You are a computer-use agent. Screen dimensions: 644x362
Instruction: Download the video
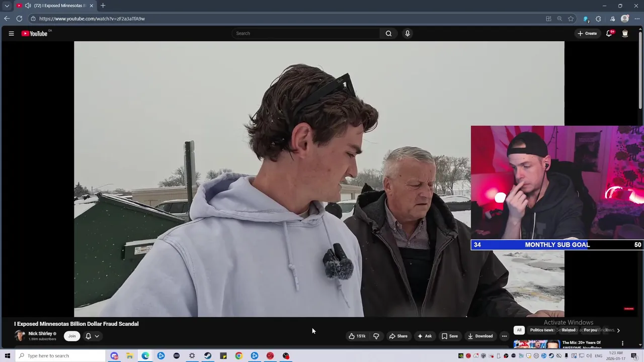click(480, 336)
